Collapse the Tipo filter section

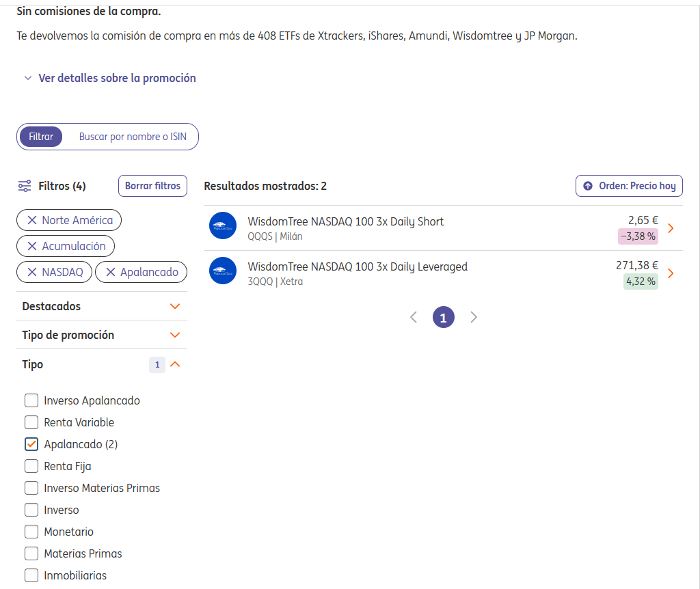[175, 364]
